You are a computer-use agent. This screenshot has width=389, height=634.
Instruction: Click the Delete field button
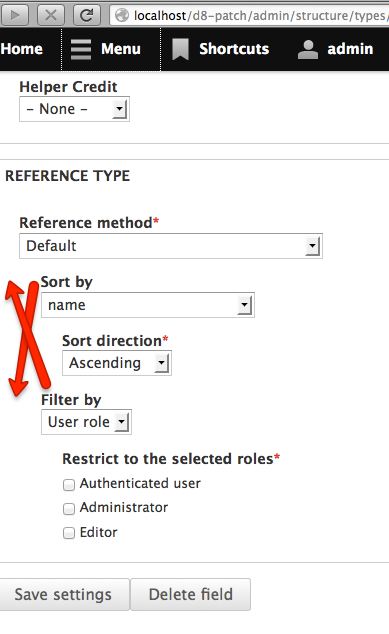(190, 594)
